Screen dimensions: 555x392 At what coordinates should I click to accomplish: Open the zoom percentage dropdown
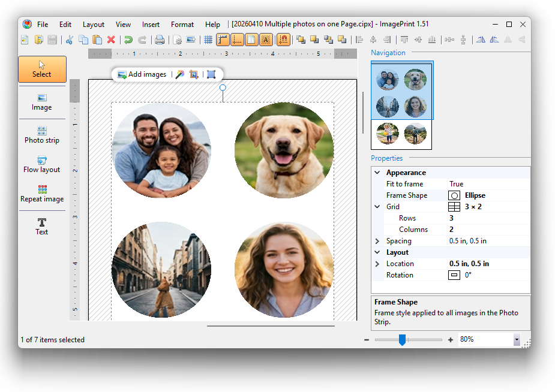point(516,340)
